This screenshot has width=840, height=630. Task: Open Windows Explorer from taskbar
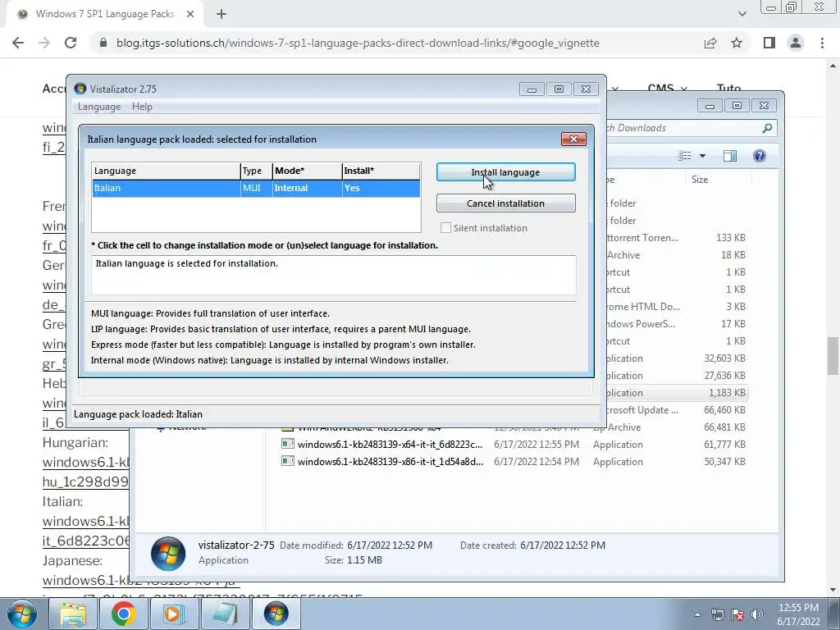tap(73, 614)
